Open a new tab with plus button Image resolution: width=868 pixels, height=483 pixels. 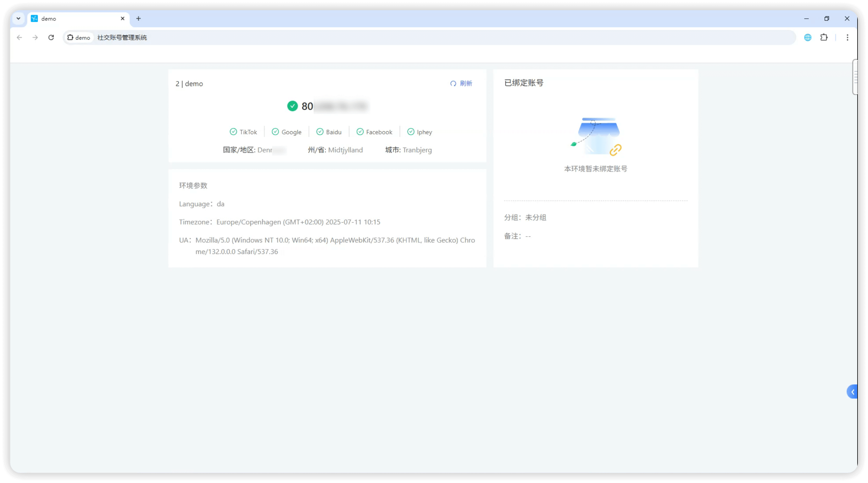point(138,19)
